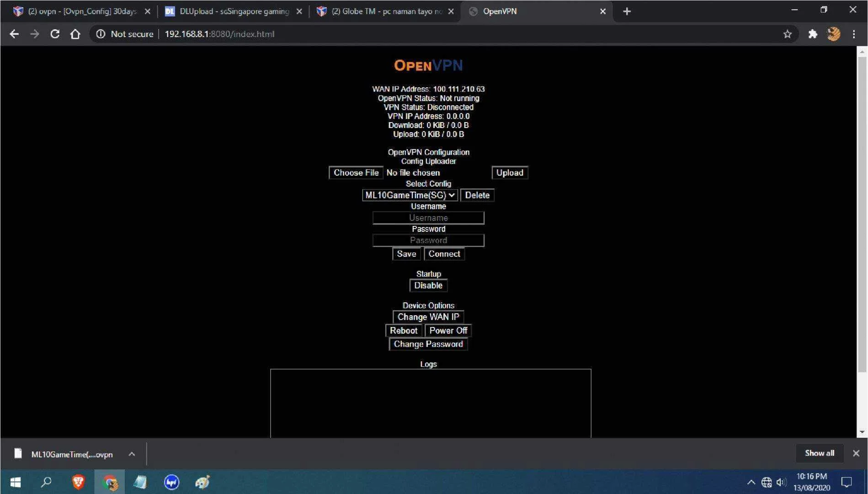Go back in the browser
Screen dimensions: 868x494
(14, 34)
